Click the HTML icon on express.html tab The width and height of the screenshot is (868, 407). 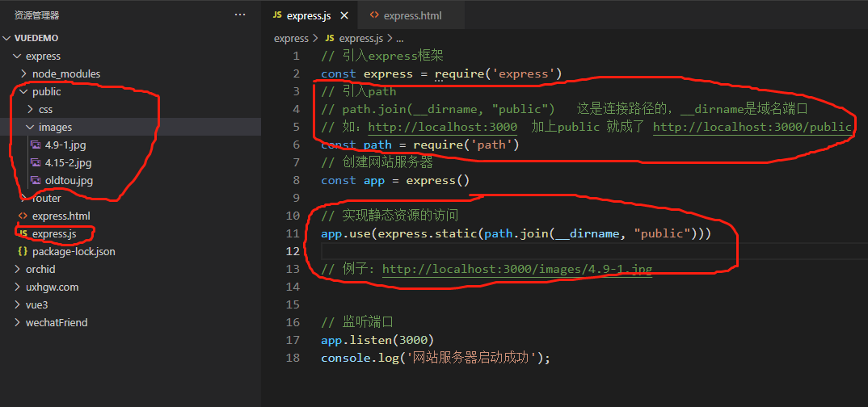[374, 15]
